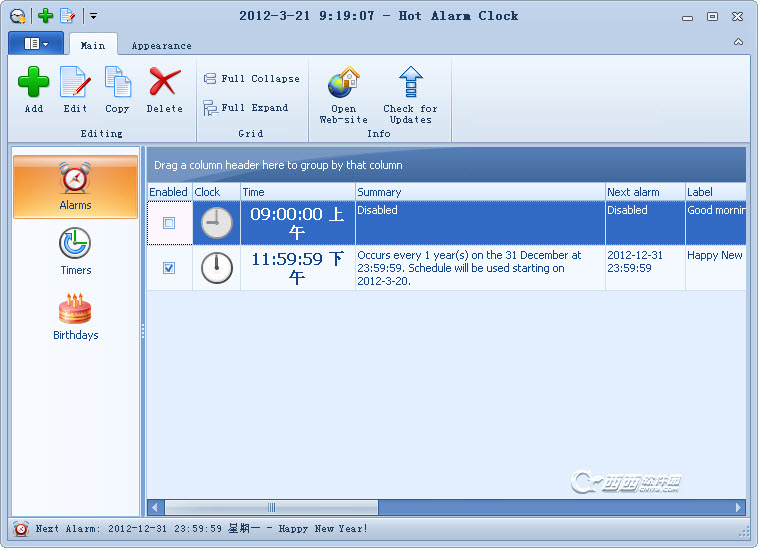
Task: Click status bar alarm icon
Action: tap(21, 529)
